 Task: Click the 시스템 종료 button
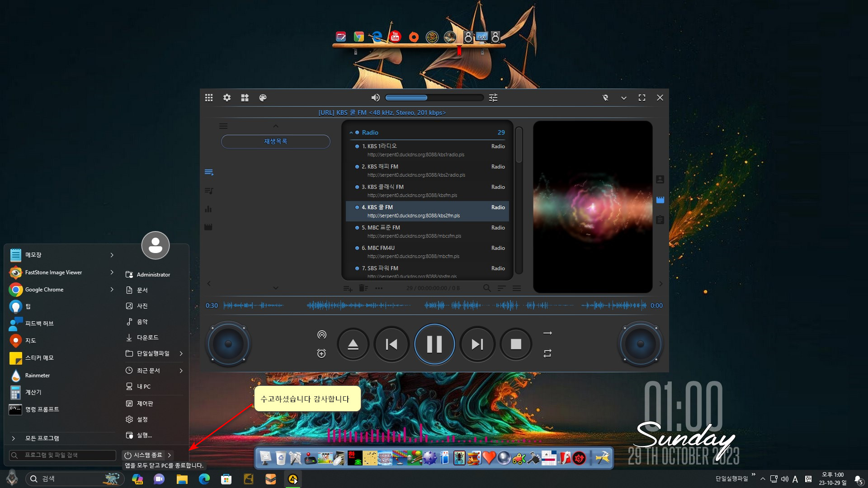click(143, 455)
